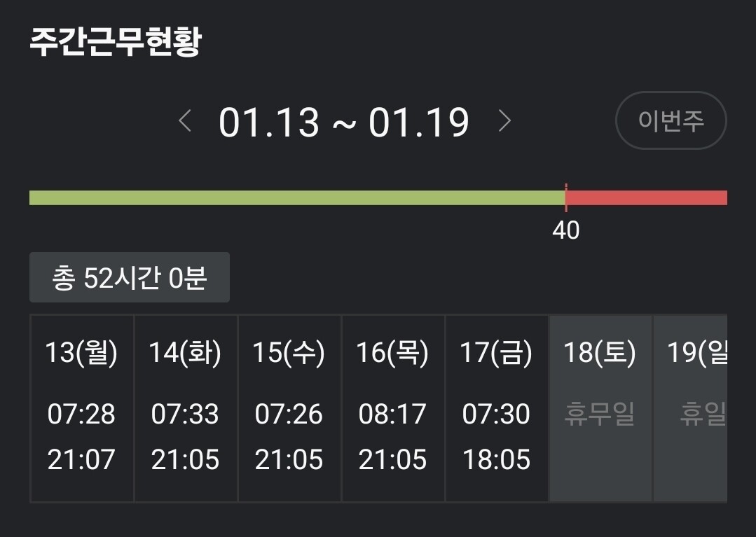Open the 19(일) 휴일 cell
756x537 pixels.
pos(694,408)
